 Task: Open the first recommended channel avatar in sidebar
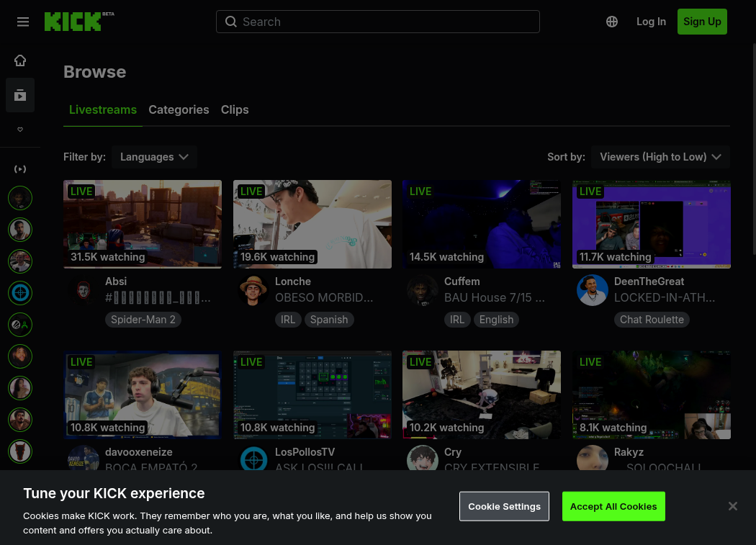coord(20,198)
